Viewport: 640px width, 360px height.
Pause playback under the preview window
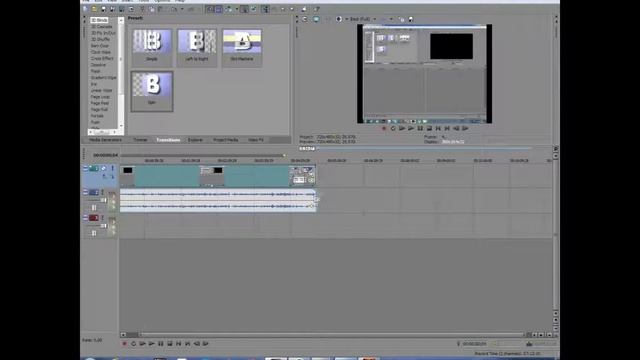420,129
